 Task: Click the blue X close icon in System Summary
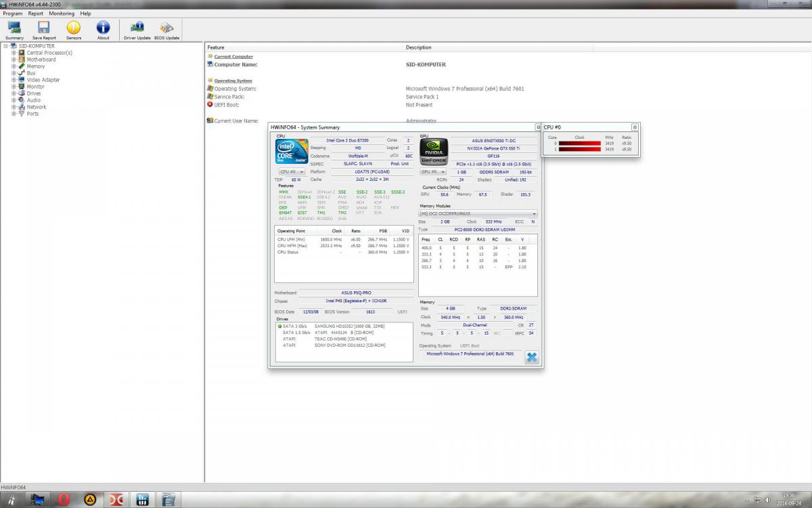[532, 357]
